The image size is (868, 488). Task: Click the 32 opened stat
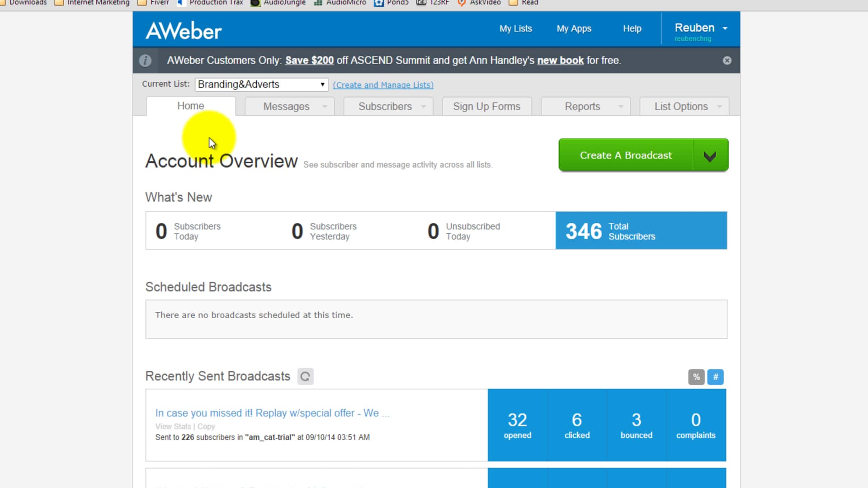pyautogui.click(x=518, y=425)
